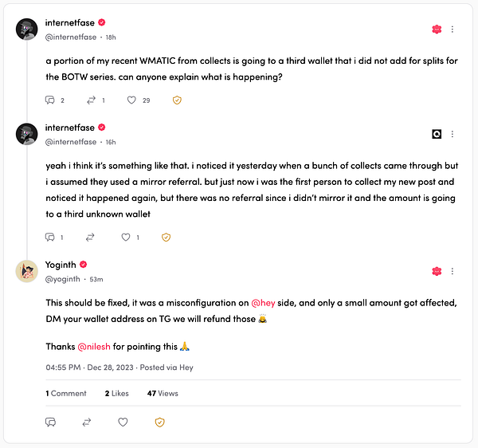Click the red flower app icon on first post
Image resolution: width=478 pixels, height=448 pixels.
pyautogui.click(x=437, y=29)
